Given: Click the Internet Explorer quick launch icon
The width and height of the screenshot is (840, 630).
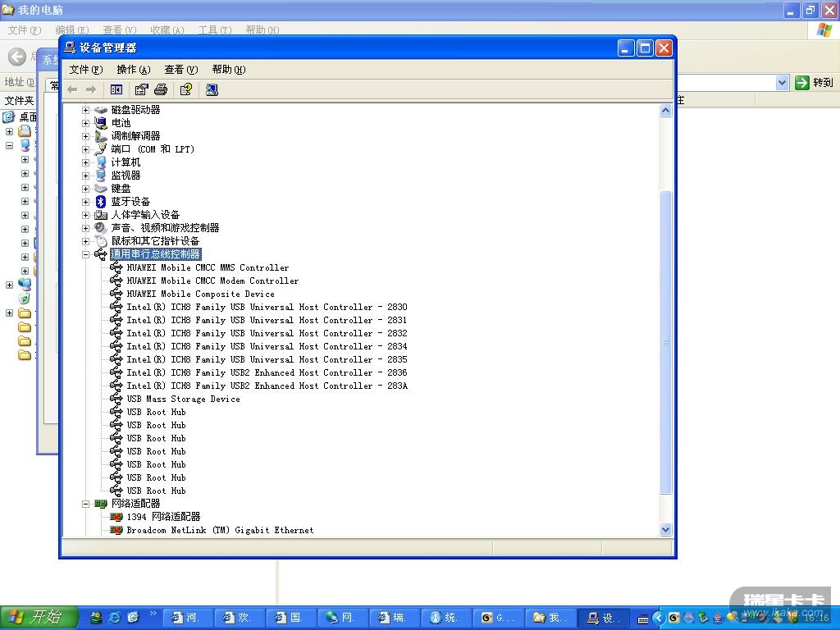Looking at the screenshot, I should tap(115, 618).
